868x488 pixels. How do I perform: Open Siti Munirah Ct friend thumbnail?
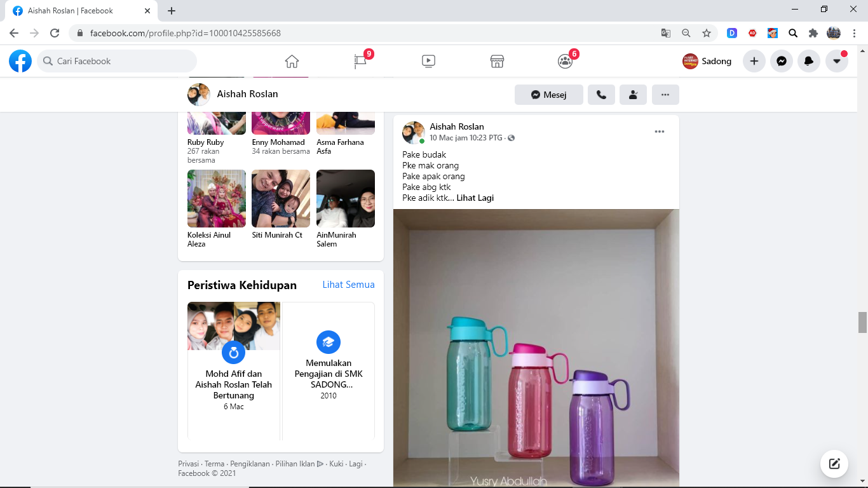[x=281, y=199]
